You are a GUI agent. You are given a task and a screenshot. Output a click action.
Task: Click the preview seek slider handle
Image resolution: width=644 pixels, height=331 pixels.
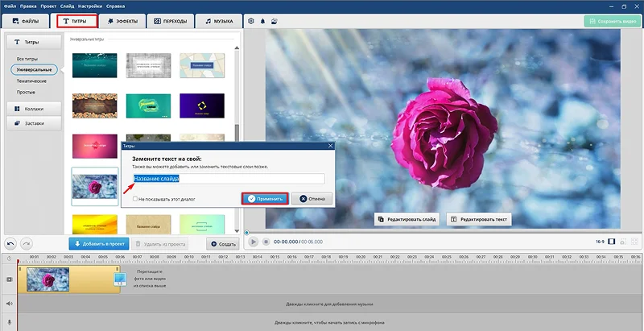click(246, 233)
